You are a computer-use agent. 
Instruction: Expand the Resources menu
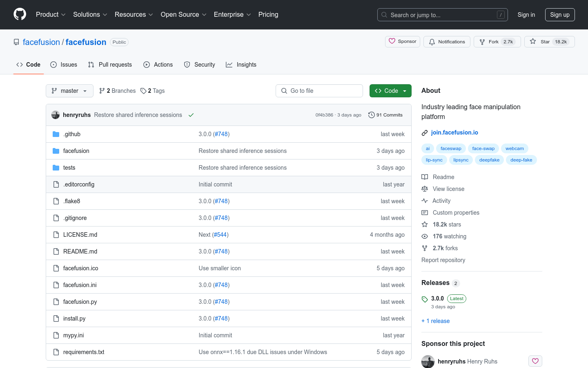pyautogui.click(x=134, y=15)
